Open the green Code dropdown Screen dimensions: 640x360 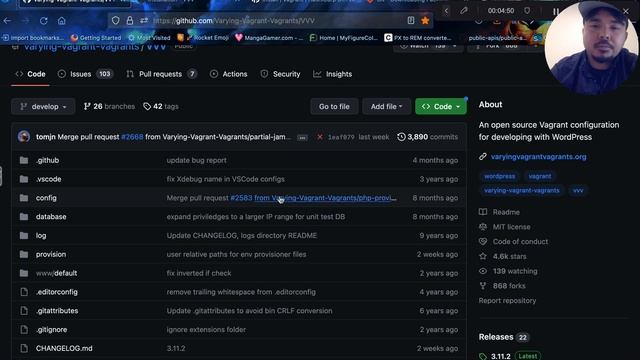(x=440, y=107)
